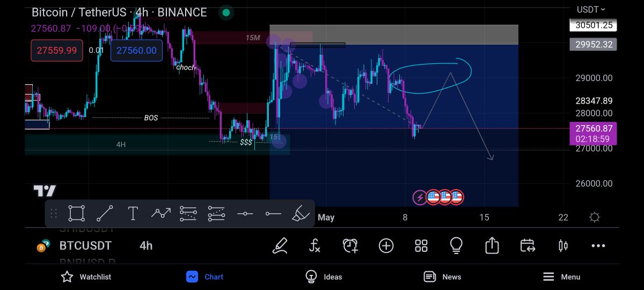Pick the zigzag path drawing tool
The image size is (644, 290).
160,214
